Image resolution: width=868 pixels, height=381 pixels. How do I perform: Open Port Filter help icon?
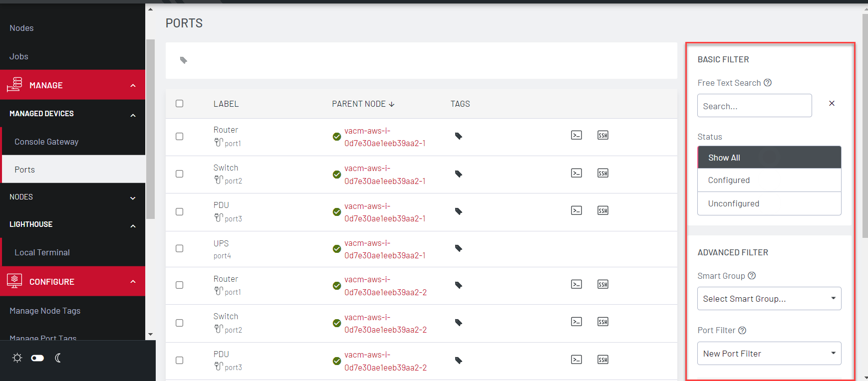742,330
